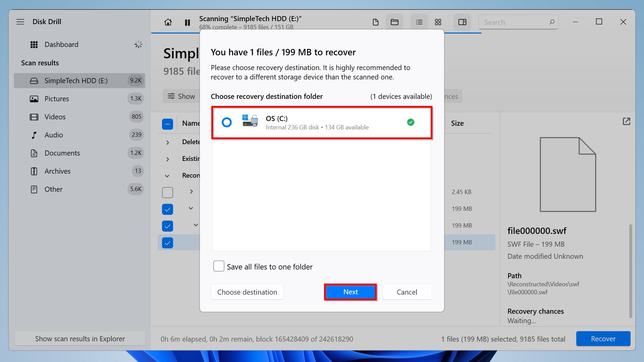Viewport: 644px width, 362px height.
Task: Cancel the recovery dialog
Action: click(x=407, y=292)
